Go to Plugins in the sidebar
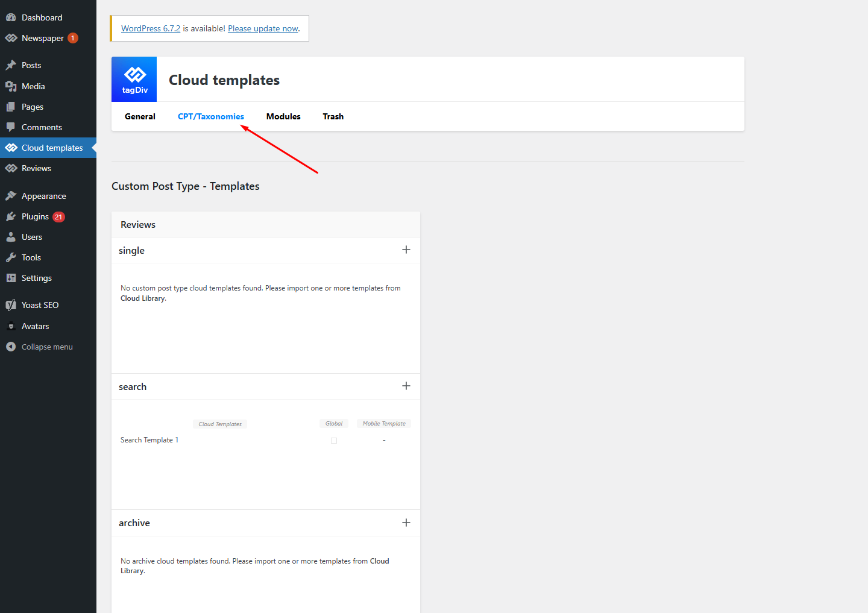 pos(48,216)
